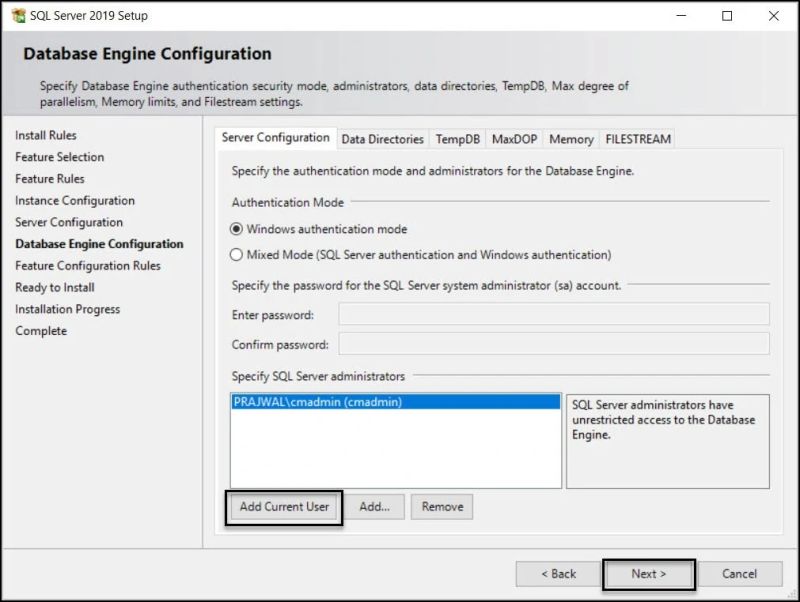800x602 pixels.
Task: Remove the selected administrator
Action: (441, 507)
